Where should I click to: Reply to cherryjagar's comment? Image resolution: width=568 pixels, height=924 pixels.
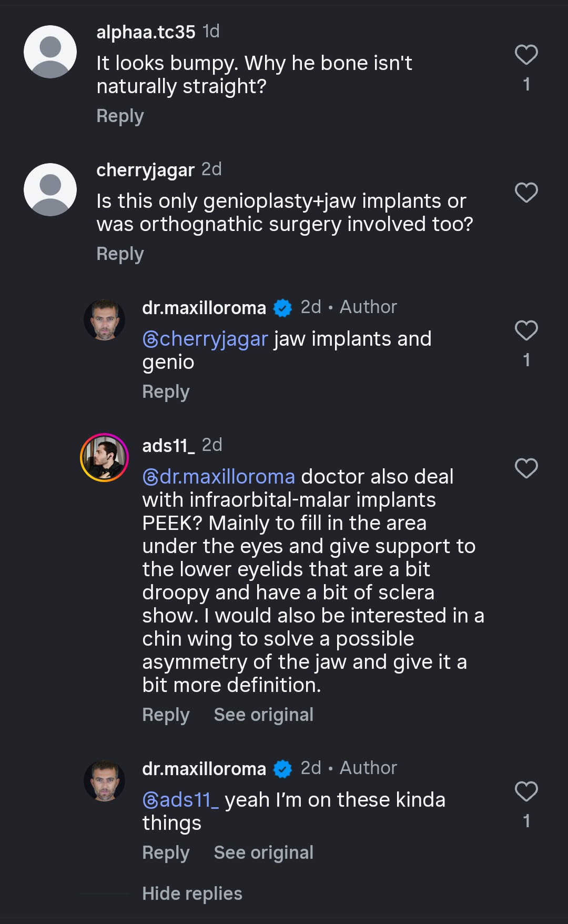[x=120, y=254]
